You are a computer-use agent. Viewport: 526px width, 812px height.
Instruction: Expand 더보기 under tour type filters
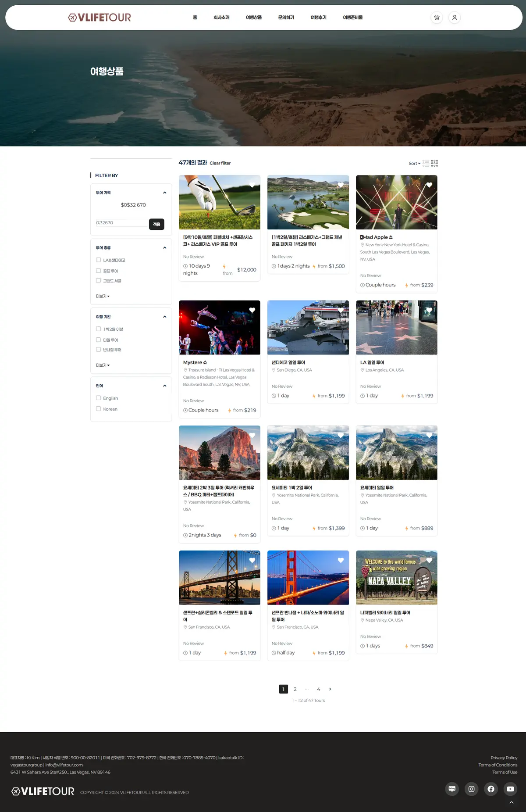click(x=103, y=296)
